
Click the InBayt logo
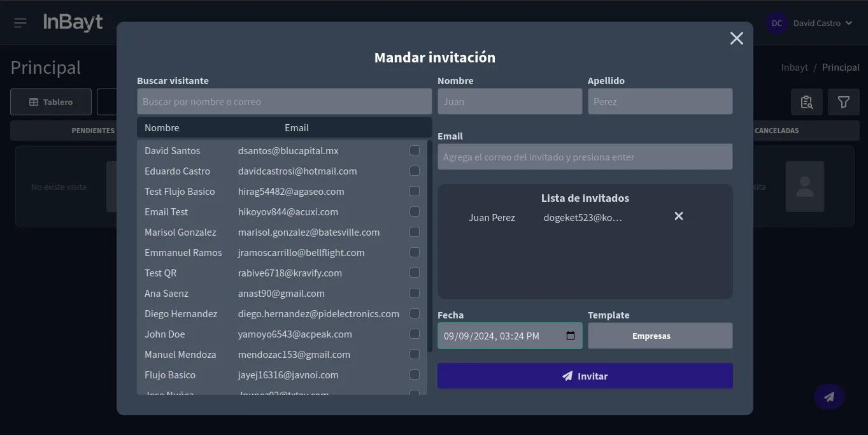(73, 21)
